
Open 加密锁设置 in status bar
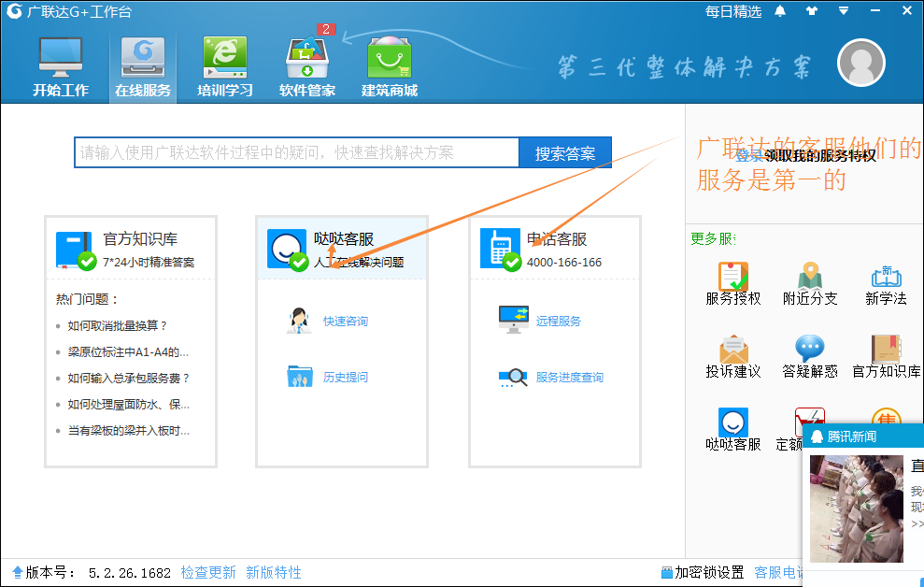pos(703,572)
